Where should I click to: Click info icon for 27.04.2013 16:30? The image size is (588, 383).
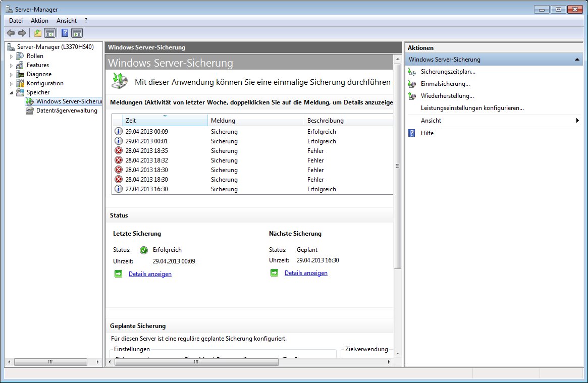[119, 189]
